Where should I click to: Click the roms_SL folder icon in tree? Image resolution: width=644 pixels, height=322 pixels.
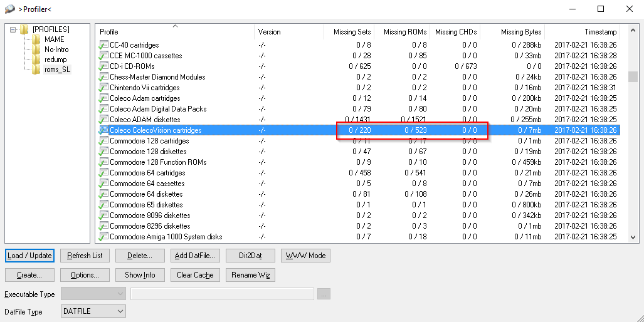pyautogui.click(x=36, y=70)
